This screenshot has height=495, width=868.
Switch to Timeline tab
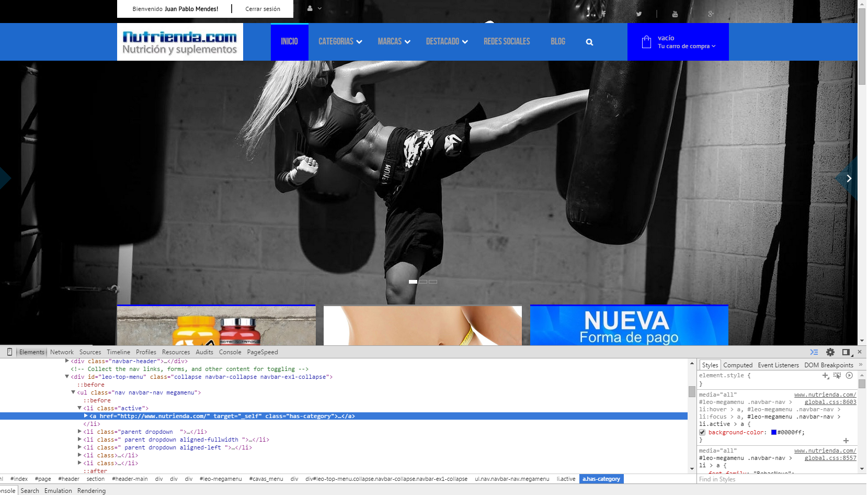pyautogui.click(x=118, y=352)
